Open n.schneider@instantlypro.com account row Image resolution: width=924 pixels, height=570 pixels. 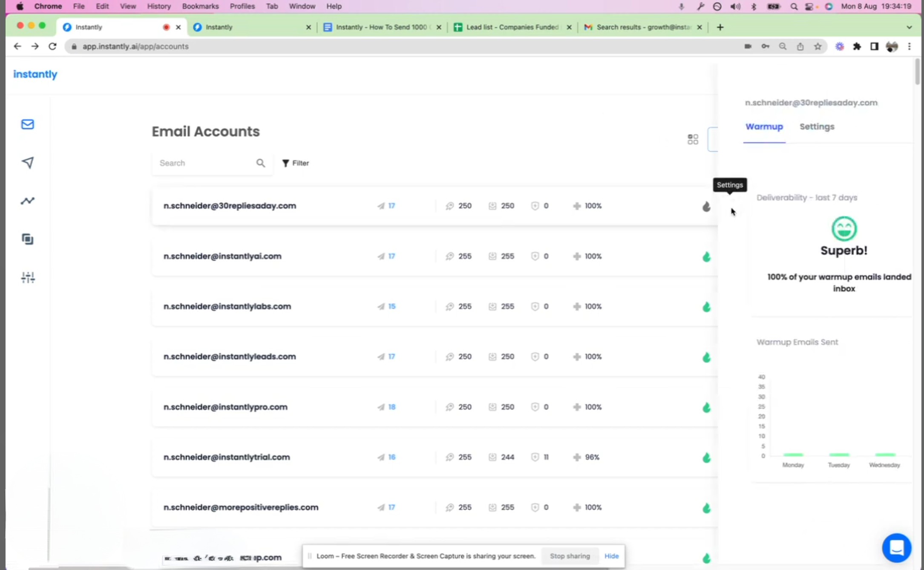(435, 407)
